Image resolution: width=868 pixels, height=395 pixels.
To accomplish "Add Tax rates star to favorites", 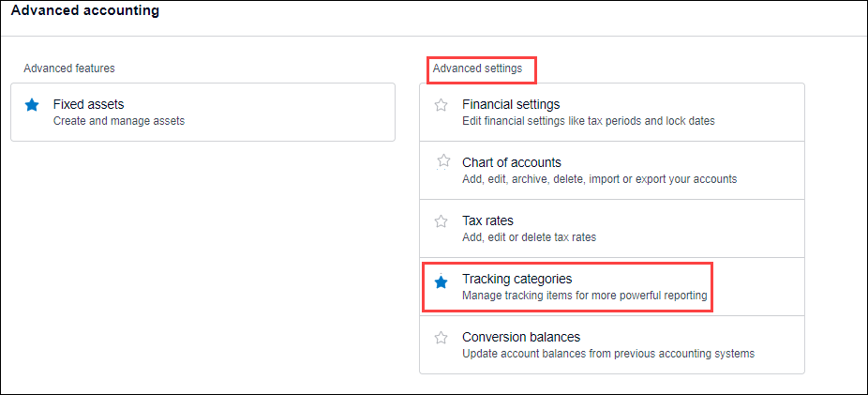I will click(x=441, y=221).
